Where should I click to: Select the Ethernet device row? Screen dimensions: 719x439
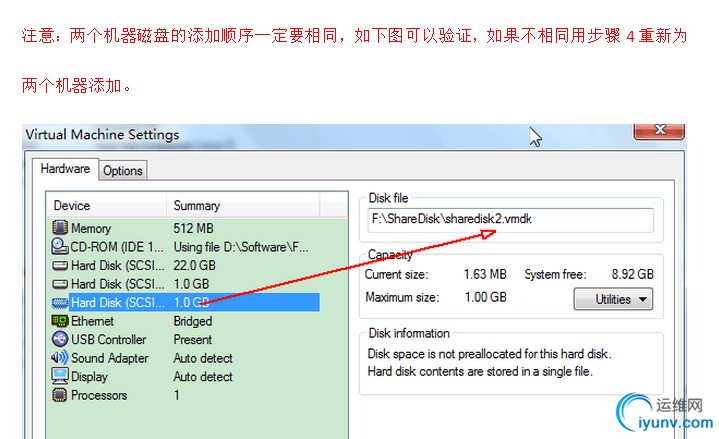coord(185,321)
